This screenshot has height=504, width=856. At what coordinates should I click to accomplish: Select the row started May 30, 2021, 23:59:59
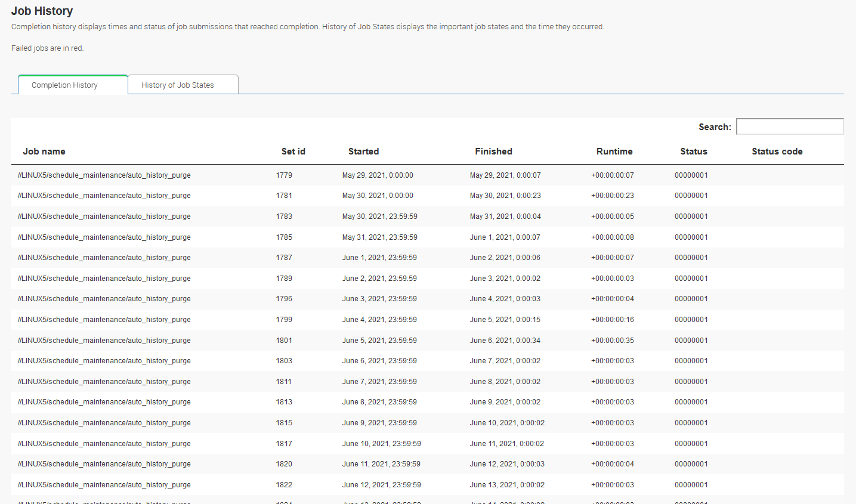[x=379, y=217]
